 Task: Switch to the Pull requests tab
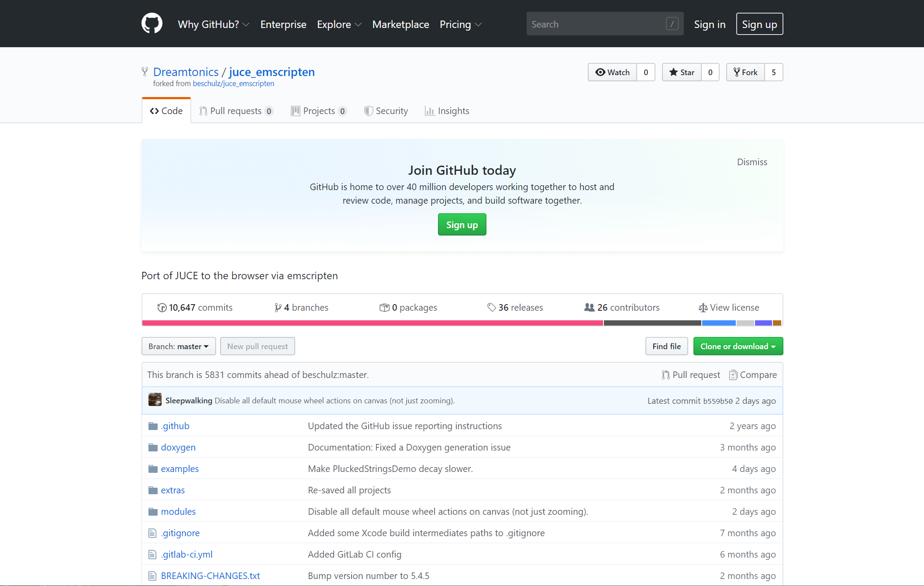pyautogui.click(x=236, y=111)
